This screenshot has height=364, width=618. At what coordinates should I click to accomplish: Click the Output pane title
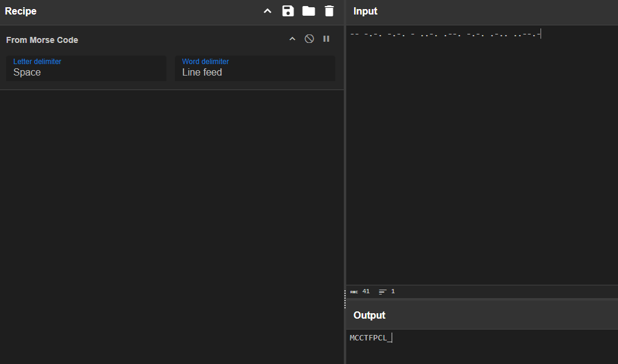point(369,315)
